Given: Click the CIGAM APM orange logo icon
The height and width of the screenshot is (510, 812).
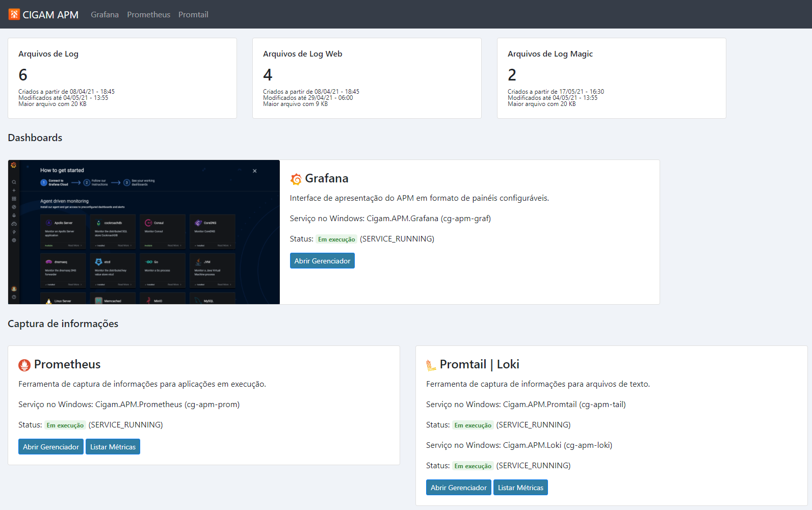Looking at the screenshot, I should [14, 14].
